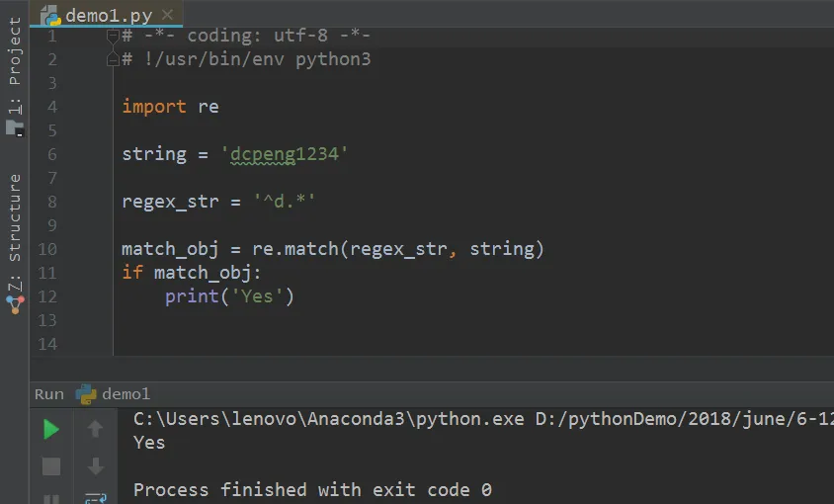
Task: Click the Run panel label
Action: [x=49, y=394]
